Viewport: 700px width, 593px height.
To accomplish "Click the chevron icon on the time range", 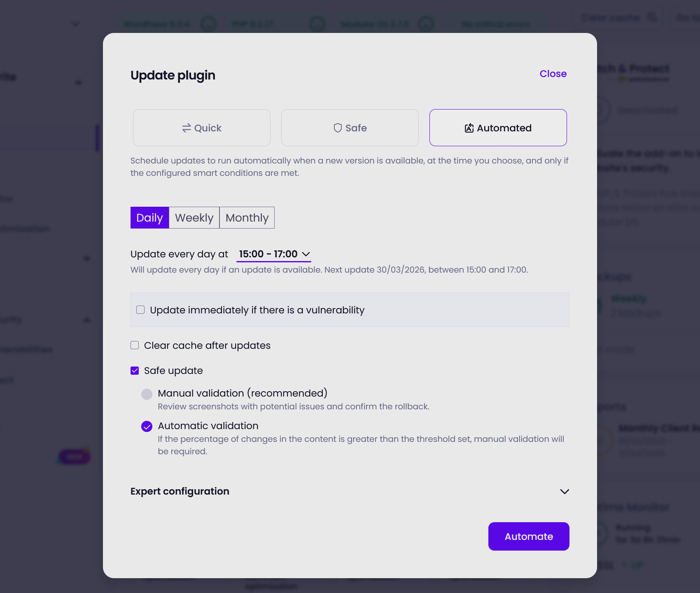I will 306,254.
